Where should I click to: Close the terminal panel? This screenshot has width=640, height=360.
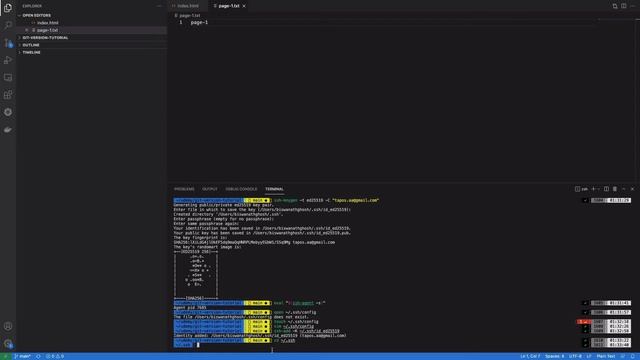(x=632, y=189)
